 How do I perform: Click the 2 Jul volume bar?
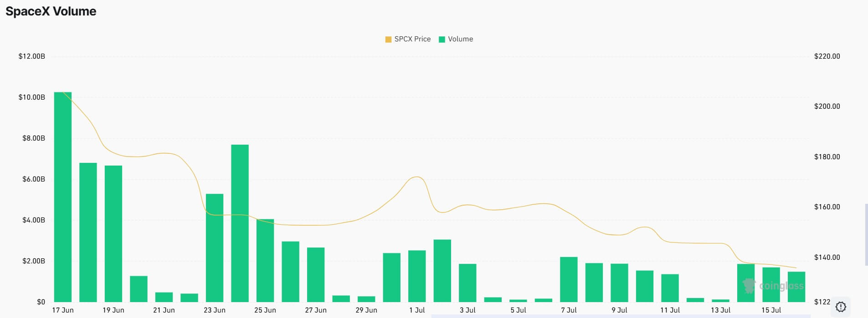tap(442, 271)
